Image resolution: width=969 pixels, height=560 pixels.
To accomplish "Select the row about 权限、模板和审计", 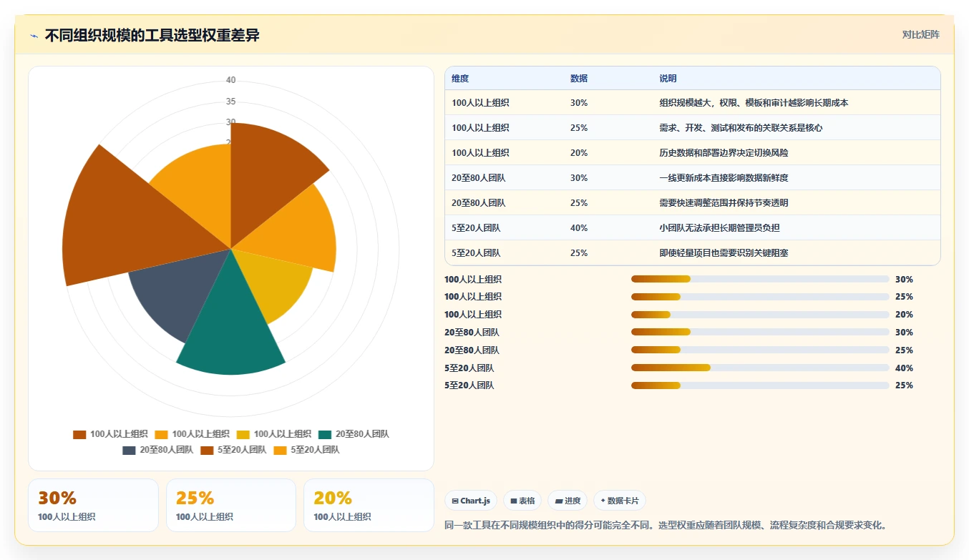I will [692, 103].
